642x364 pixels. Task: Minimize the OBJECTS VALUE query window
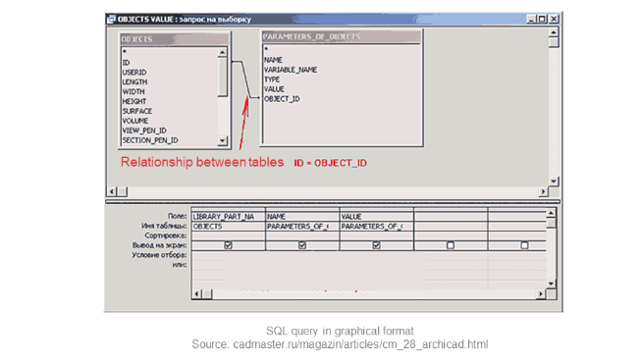point(531,19)
